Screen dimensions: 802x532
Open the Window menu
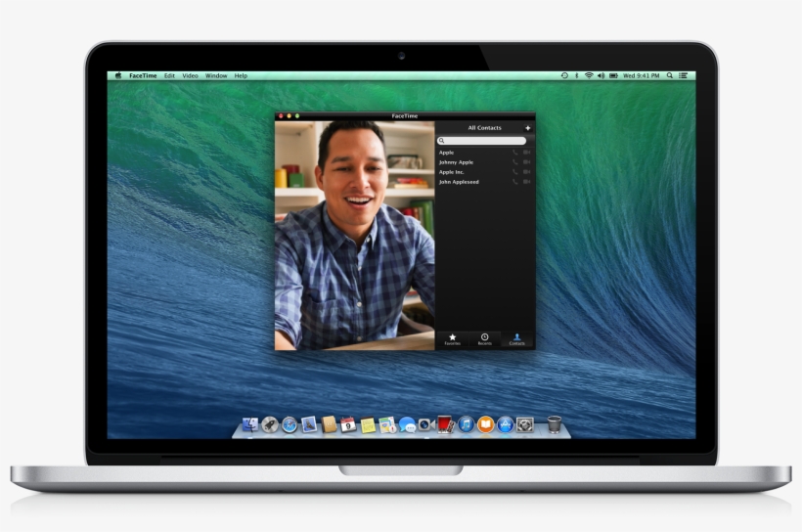pyautogui.click(x=216, y=75)
